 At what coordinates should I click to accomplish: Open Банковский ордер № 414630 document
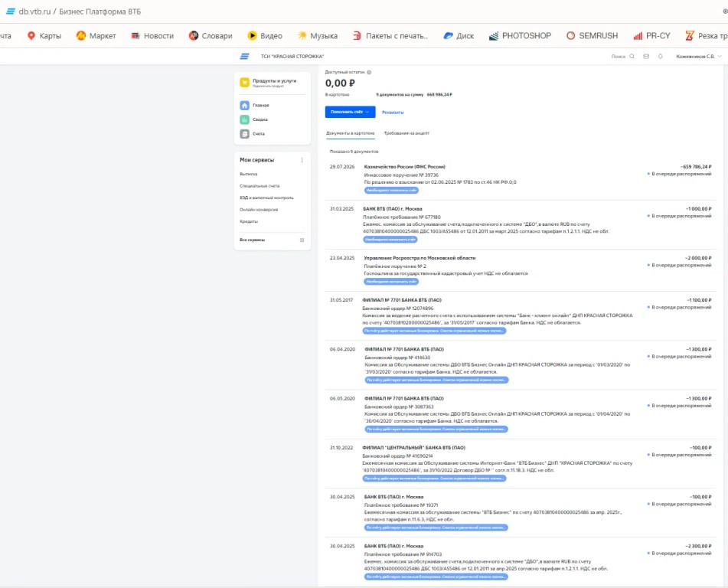click(x=521, y=365)
